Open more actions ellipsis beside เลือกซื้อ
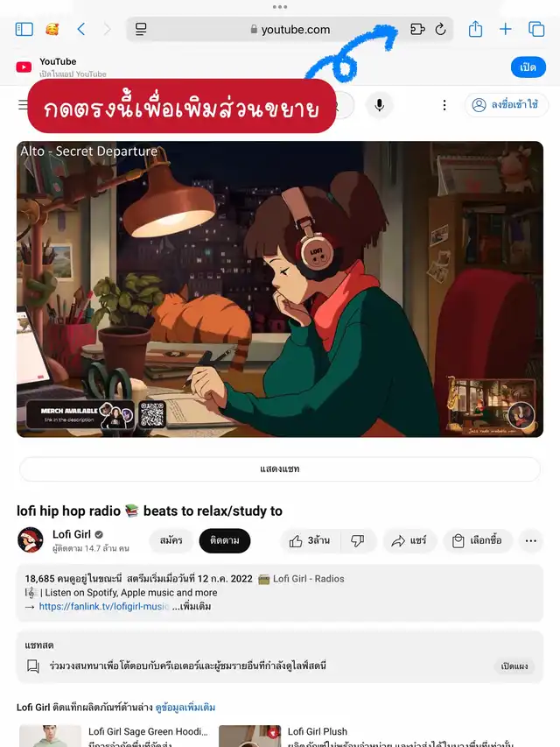 pos(530,540)
